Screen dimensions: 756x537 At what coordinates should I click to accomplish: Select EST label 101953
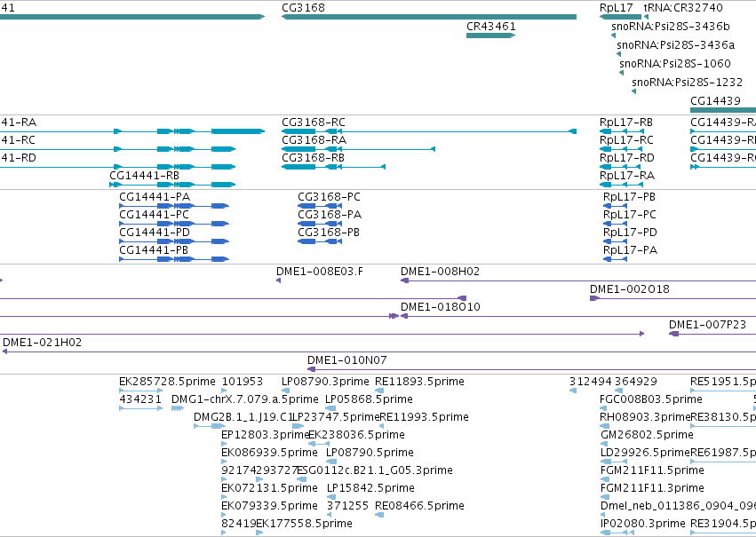242,382
